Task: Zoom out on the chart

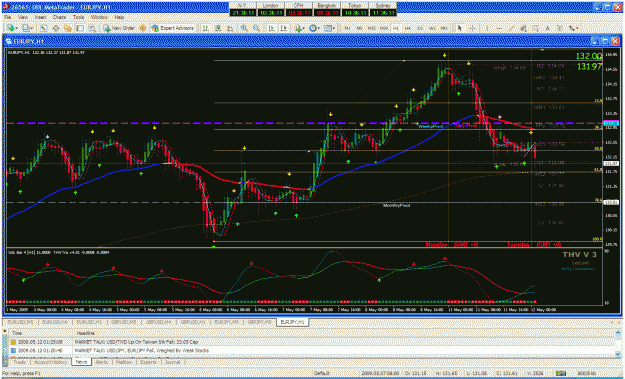Action: [x=256, y=28]
